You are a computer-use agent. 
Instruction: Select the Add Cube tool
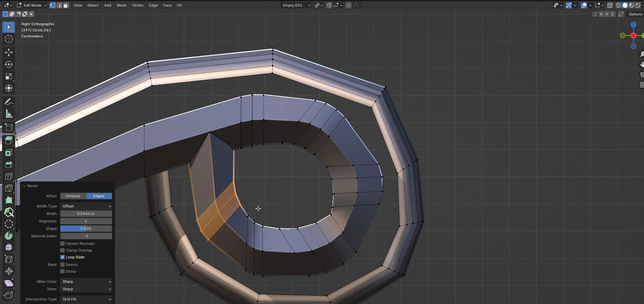click(x=9, y=127)
